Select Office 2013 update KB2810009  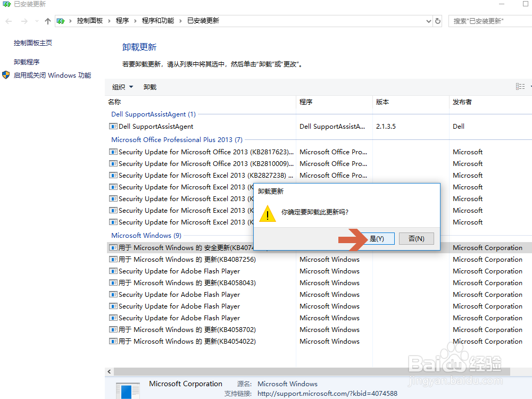tap(206, 163)
